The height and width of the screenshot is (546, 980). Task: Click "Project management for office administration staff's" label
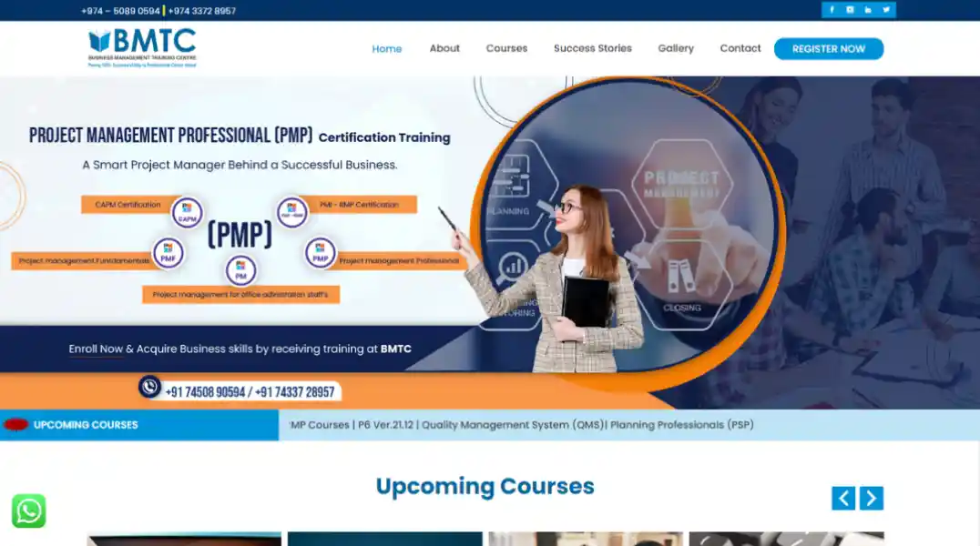[240, 294]
